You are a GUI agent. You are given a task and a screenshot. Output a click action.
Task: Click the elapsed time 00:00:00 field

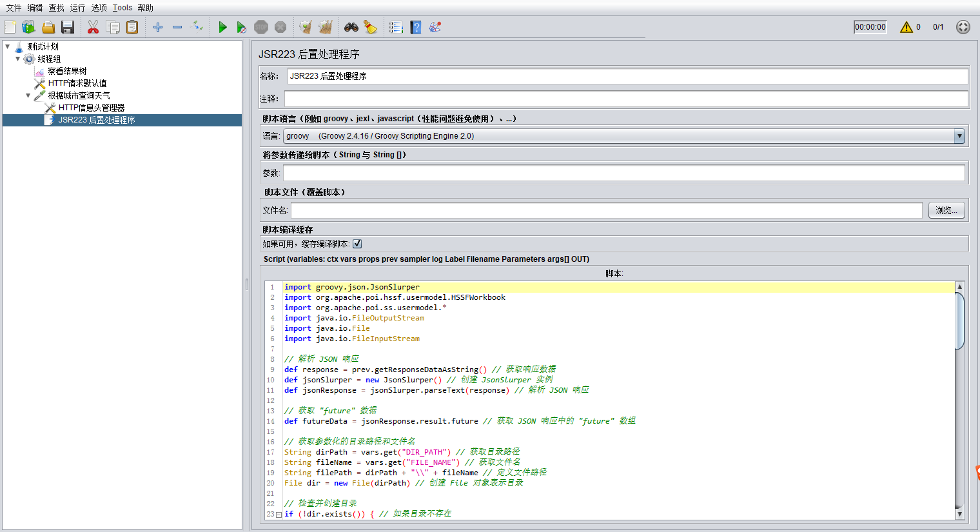point(870,27)
